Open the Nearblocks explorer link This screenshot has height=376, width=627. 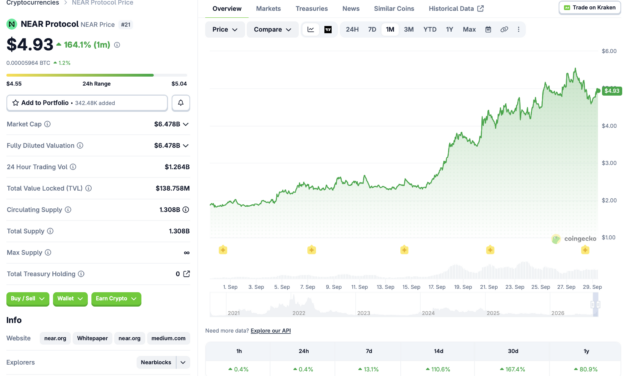pos(156,362)
